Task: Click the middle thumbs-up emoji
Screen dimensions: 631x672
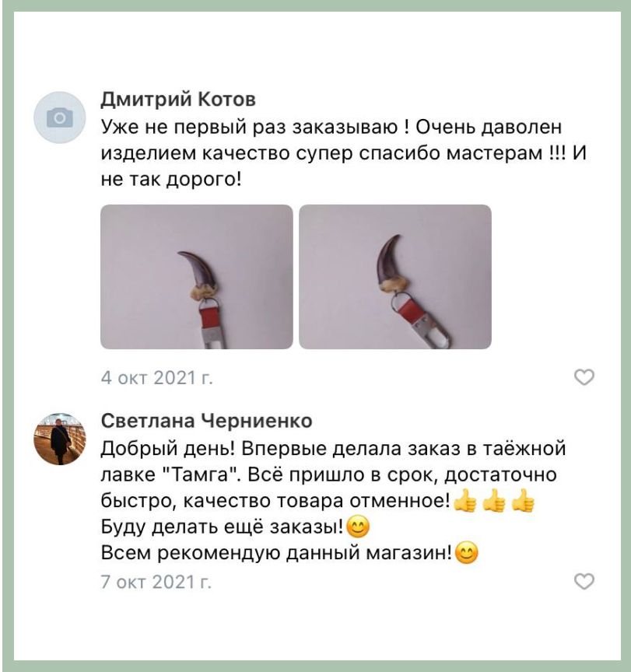Action: point(494,501)
